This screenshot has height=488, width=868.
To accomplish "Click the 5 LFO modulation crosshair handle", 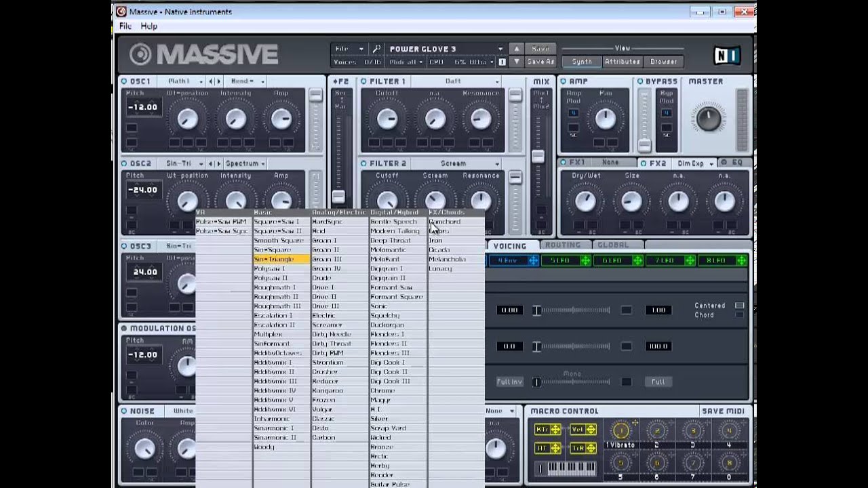I will point(585,260).
